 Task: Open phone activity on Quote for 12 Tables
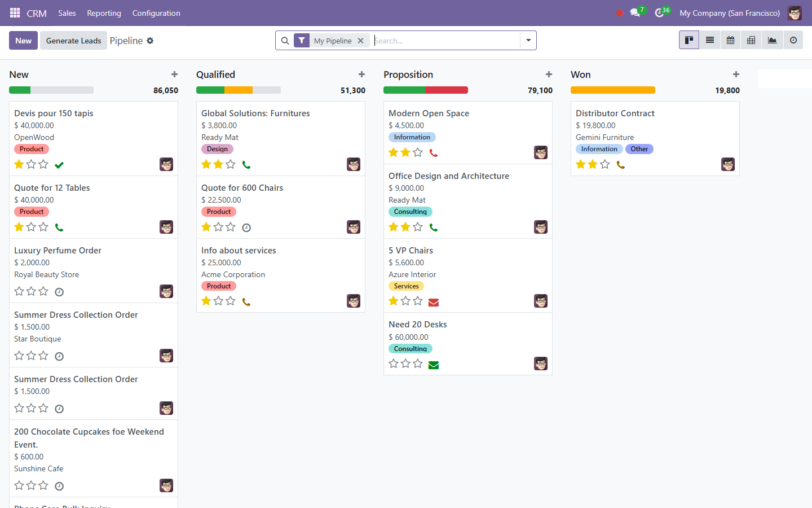59,228
